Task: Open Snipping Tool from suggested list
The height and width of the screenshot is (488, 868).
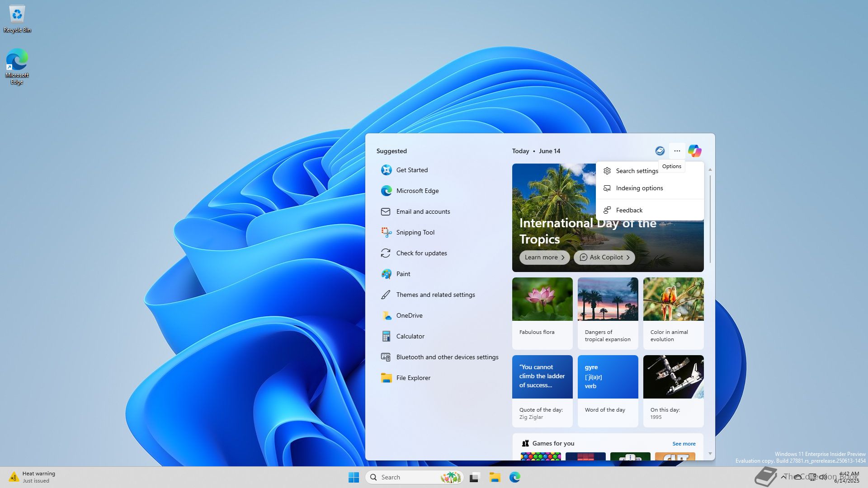Action: click(415, 232)
